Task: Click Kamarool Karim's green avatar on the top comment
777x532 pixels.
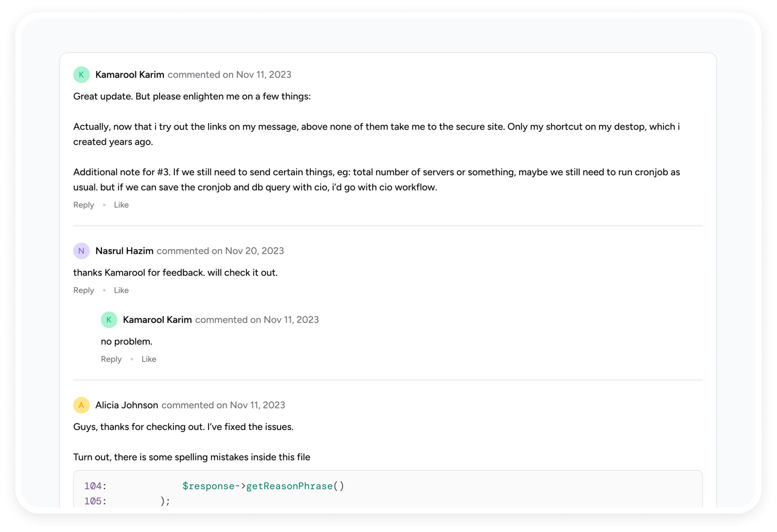Action: click(81, 75)
